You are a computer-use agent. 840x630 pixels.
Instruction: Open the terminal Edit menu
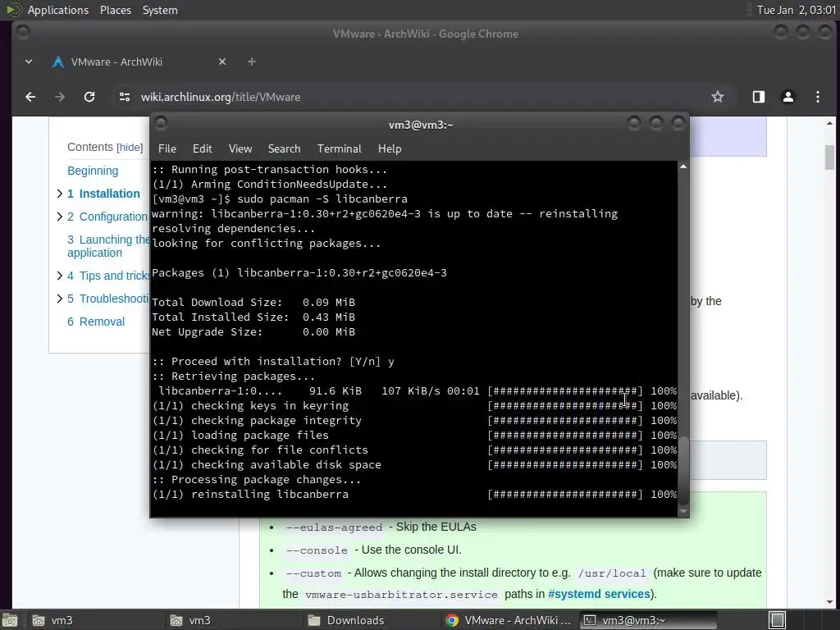pyautogui.click(x=202, y=149)
